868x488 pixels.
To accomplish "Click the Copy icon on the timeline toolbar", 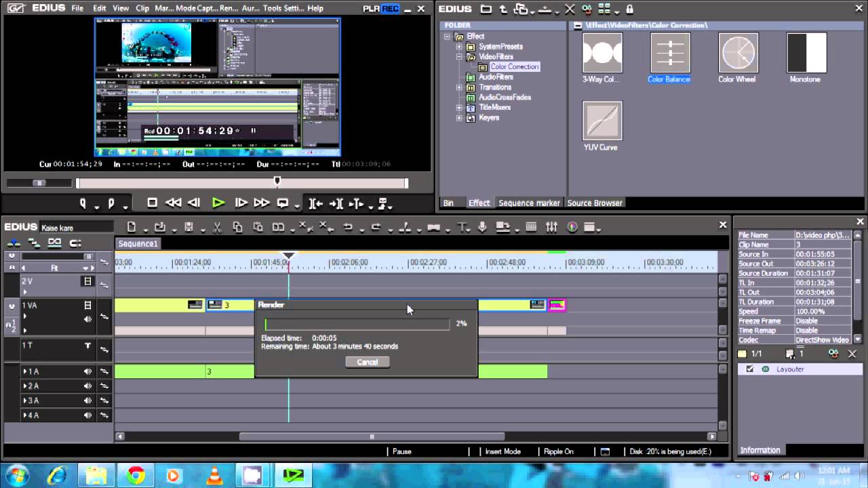I will click(237, 227).
